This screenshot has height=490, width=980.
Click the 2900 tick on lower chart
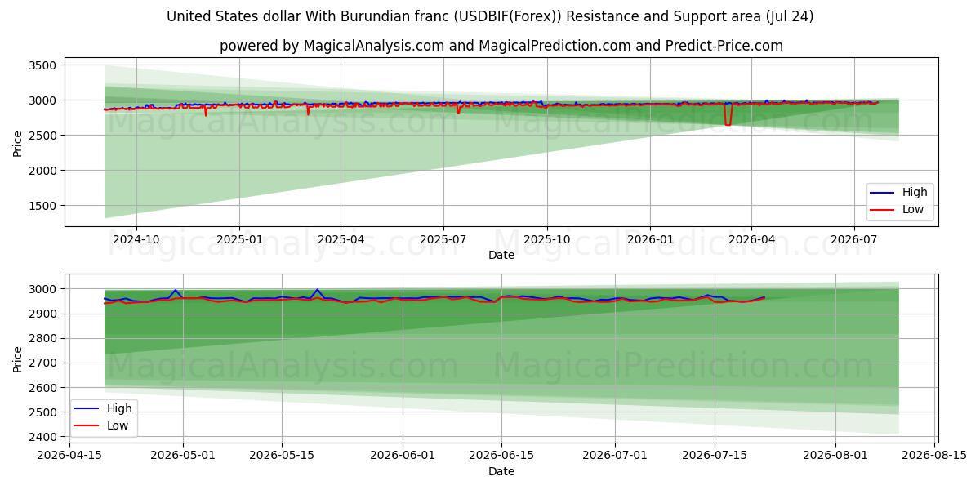tap(42, 314)
